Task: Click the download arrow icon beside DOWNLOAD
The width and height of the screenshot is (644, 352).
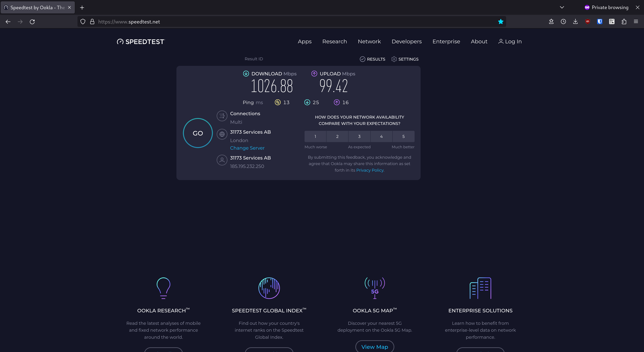Action: click(x=246, y=74)
